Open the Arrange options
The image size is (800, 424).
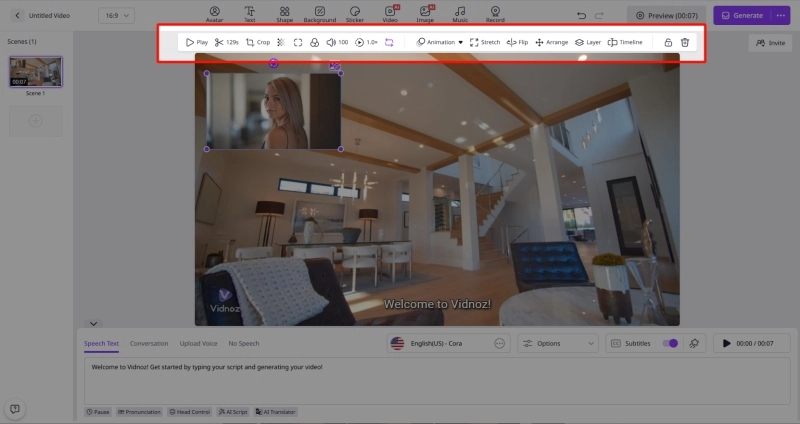pos(551,42)
